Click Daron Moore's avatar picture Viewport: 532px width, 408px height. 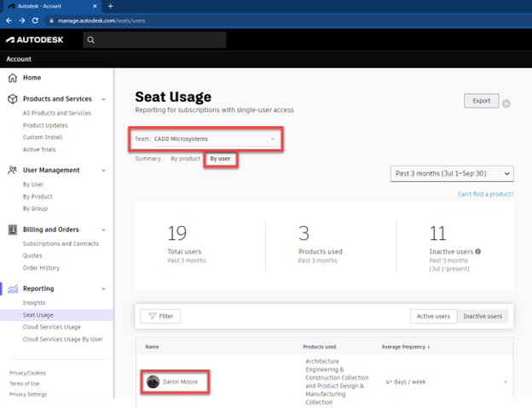153,382
